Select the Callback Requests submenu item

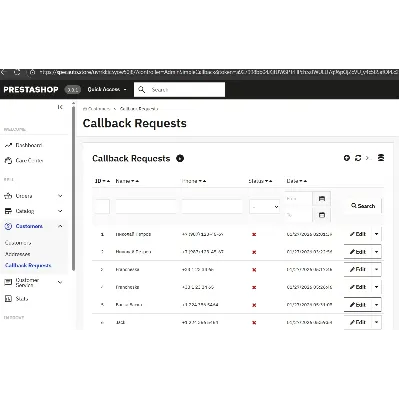click(28, 265)
